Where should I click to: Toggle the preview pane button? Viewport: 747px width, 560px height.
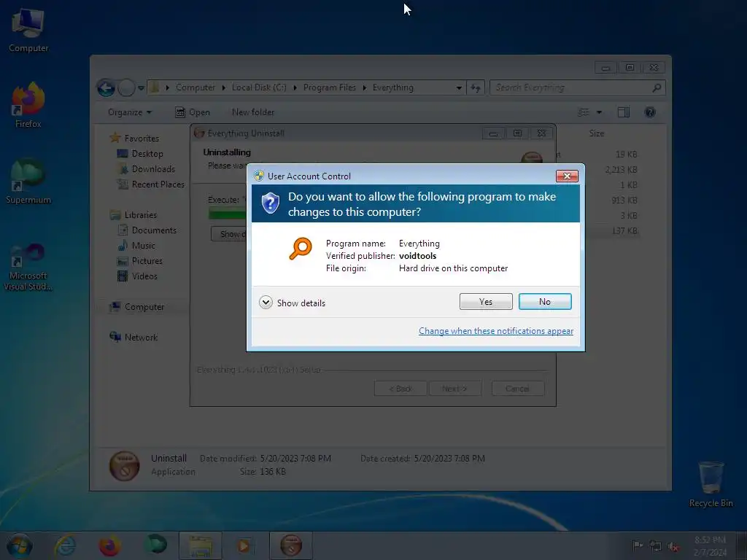click(624, 112)
